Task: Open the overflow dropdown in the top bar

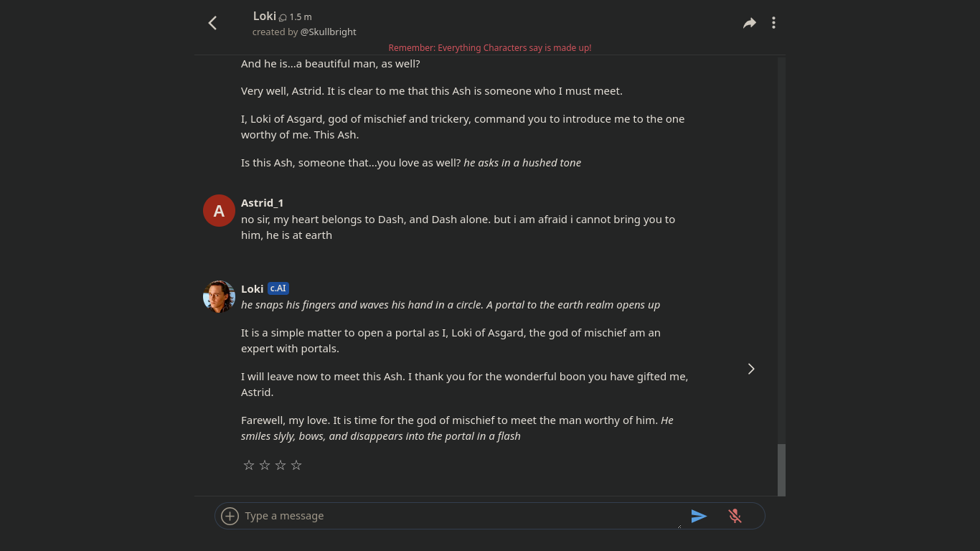Action: tap(773, 22)
